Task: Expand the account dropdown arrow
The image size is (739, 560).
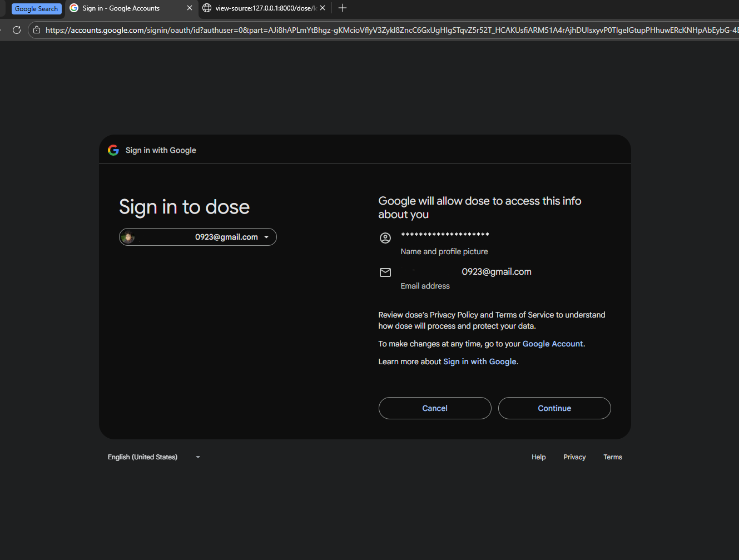Action: pos(267,237)
